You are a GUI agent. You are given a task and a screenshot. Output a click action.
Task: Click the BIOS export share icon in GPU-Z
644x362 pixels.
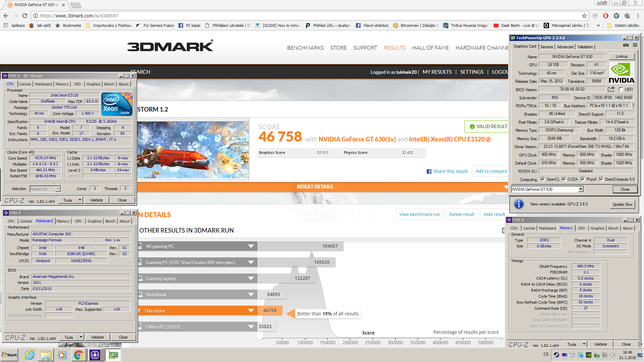(611, 89)
